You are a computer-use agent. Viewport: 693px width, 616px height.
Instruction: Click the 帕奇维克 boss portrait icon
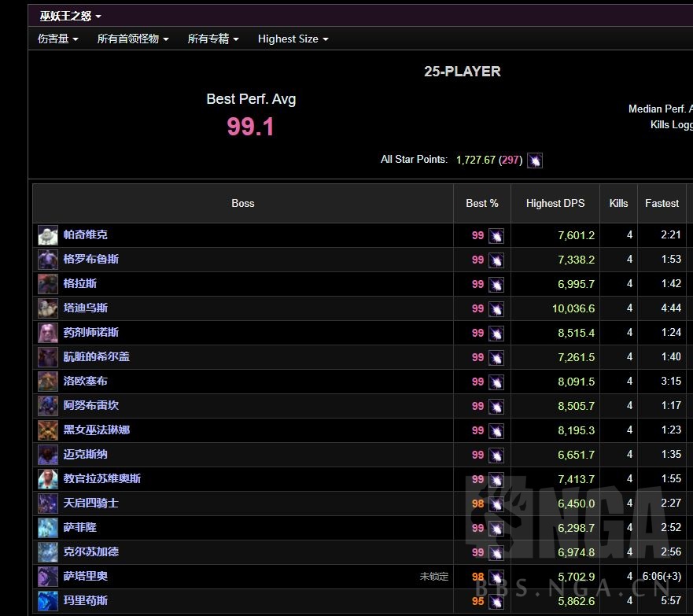click(48, 235)
